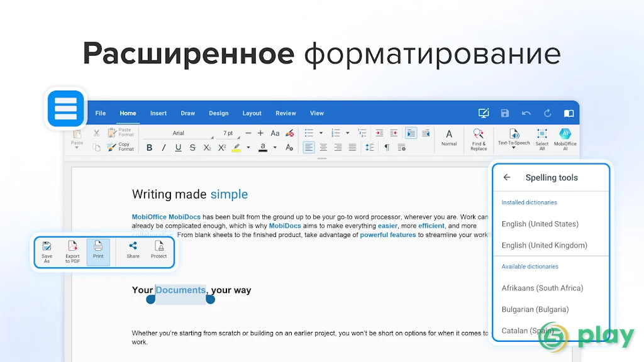Screen dimensions: 644x362
Task: Open font color dropdown arrow
Action: coord(275,148)
